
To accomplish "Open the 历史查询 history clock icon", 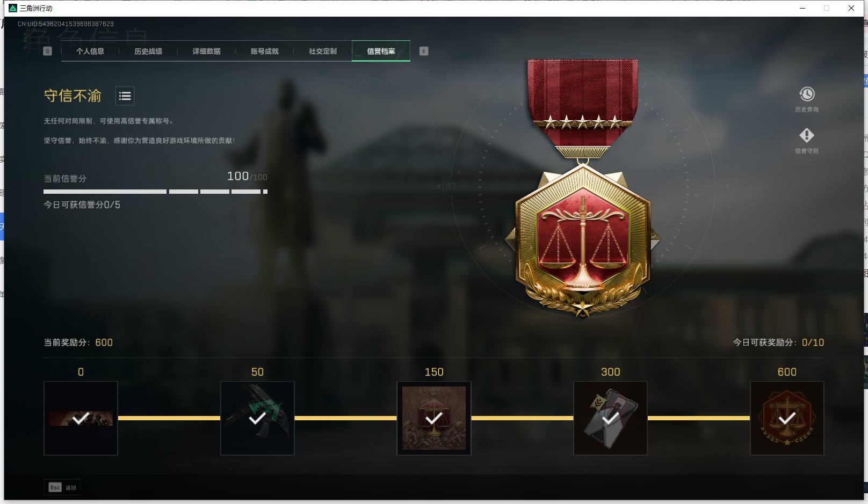I will pyautogui.click(x=806, y=94).
